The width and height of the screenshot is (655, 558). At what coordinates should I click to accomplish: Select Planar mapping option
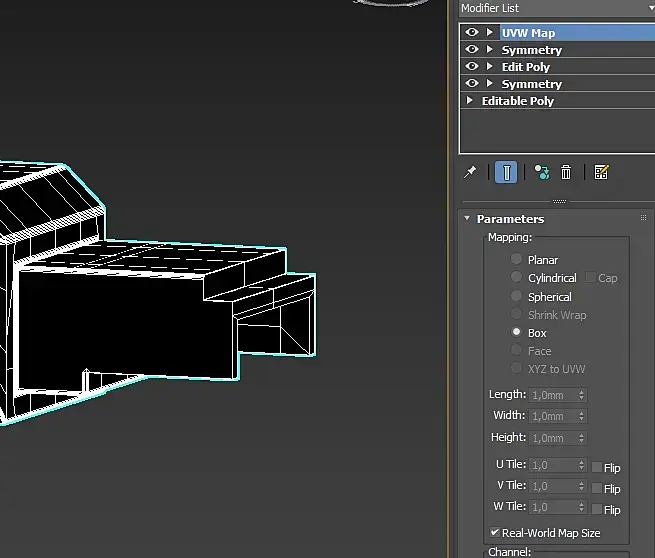(517, 260)
